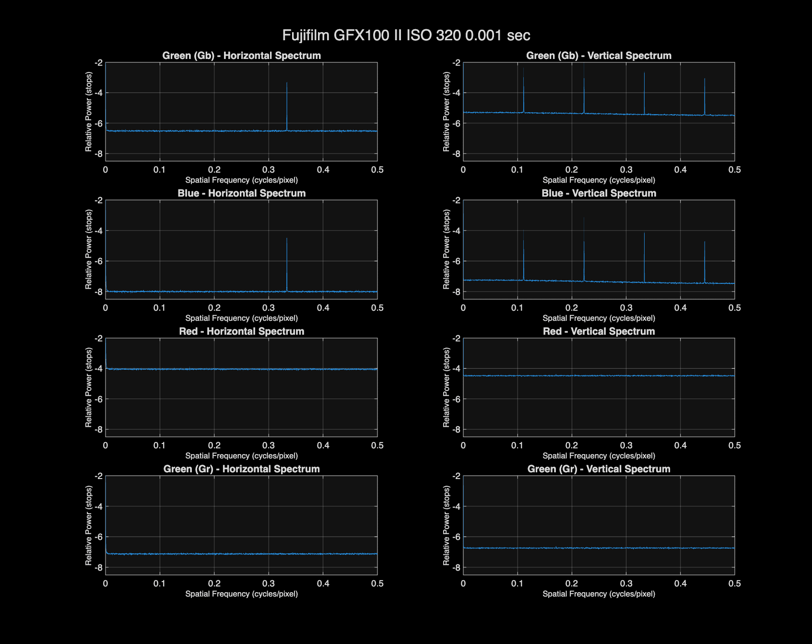Viewport: 812px width, 644px height.
Task: Click the 0.4 x-tick of Green (Gr) Horizontal plot
Action: [323, 584]
